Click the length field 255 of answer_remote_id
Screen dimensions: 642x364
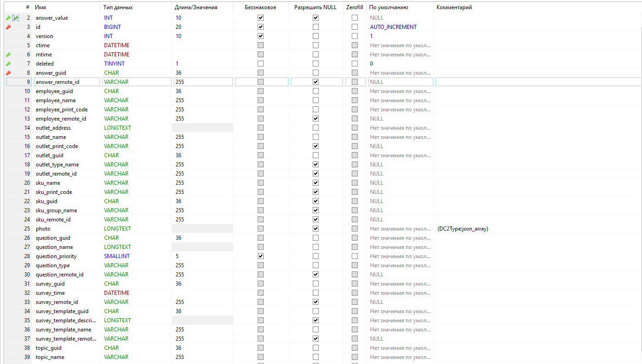202,82
